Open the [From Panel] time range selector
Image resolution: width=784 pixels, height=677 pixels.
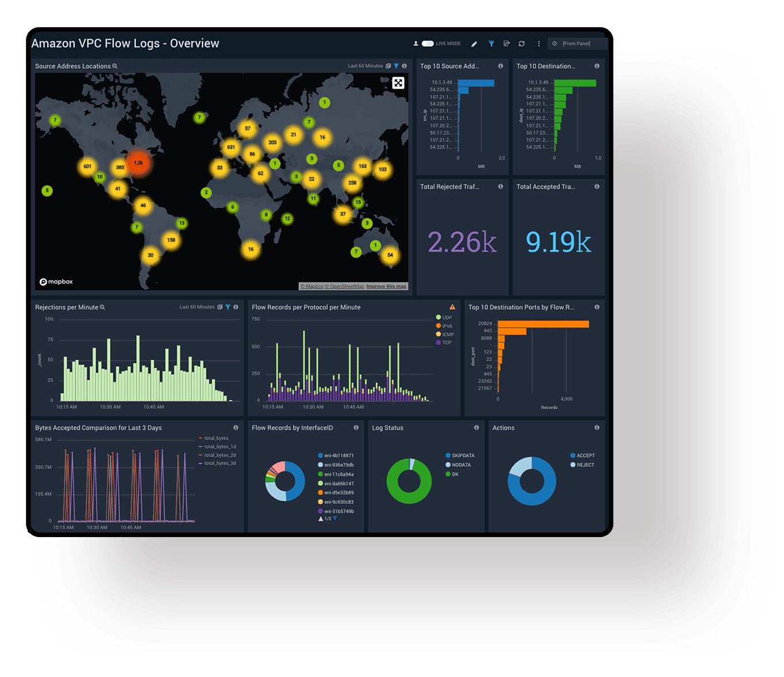coord(576,44)
